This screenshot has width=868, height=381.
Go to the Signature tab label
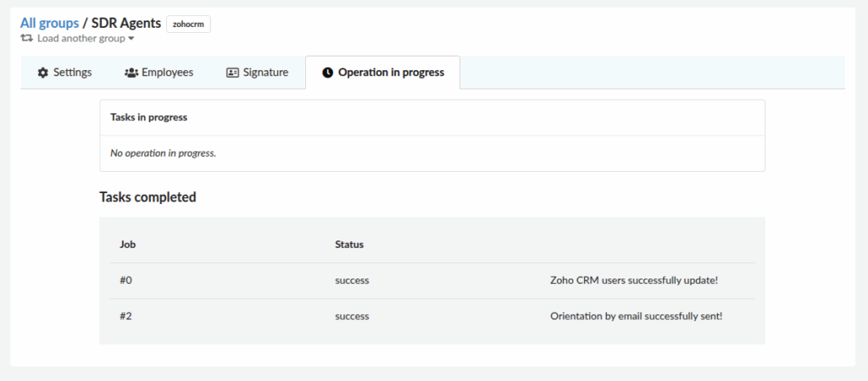point(265,73)
